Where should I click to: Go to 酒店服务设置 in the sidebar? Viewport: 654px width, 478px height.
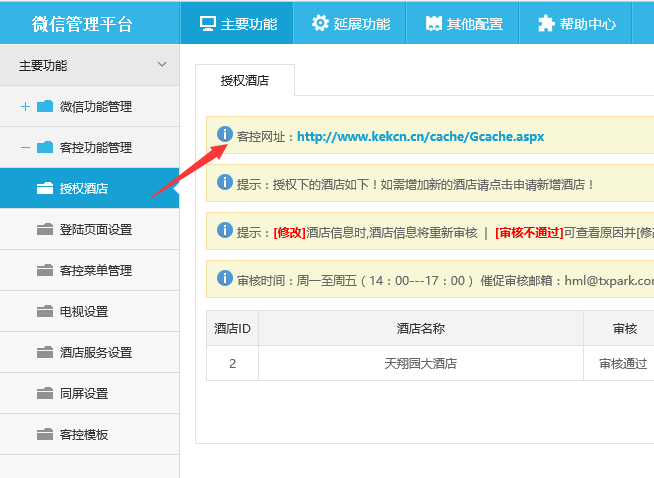click(x=96, y=352)
